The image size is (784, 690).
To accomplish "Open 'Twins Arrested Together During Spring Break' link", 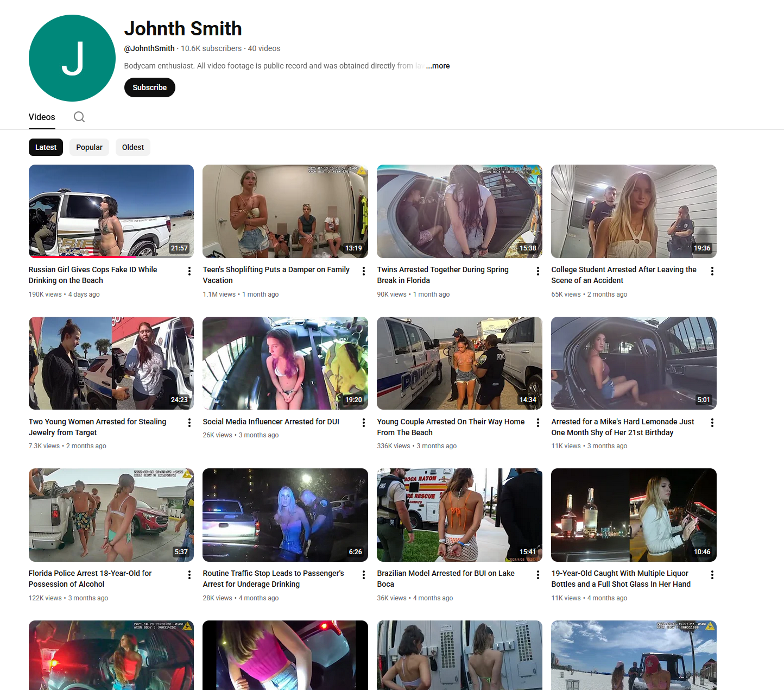I will pyautogui.click(x=442, y=275).
